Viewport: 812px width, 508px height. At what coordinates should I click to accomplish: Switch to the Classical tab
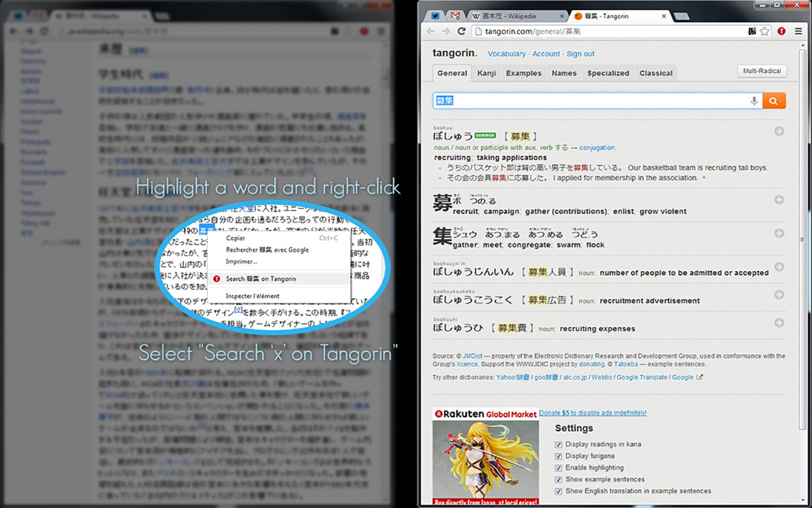(x=656, y=73)
